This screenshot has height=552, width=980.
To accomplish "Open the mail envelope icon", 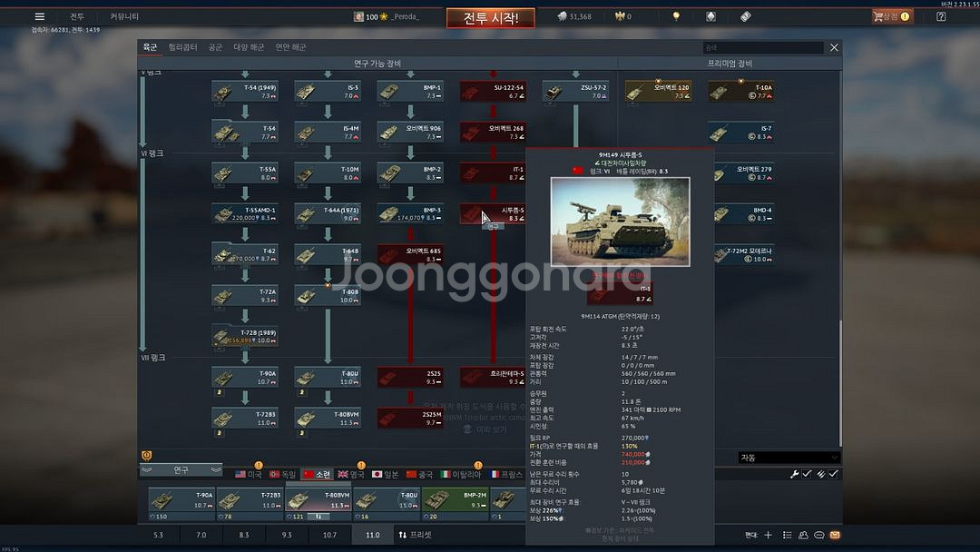I will [835, 536].
